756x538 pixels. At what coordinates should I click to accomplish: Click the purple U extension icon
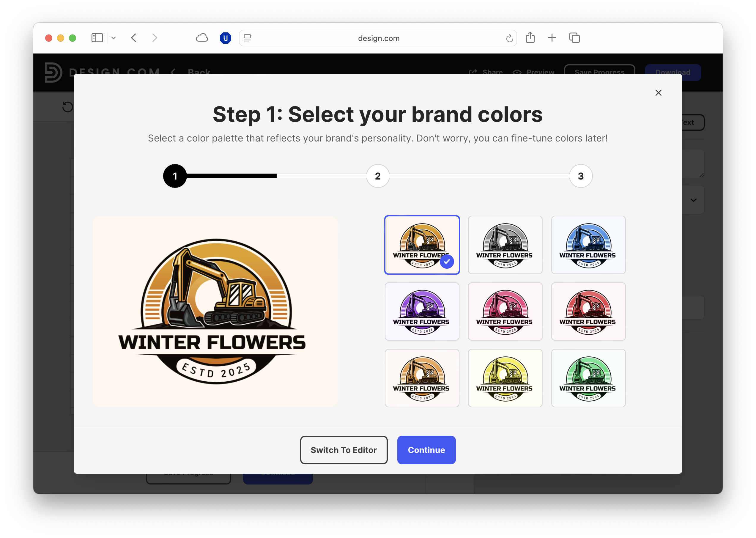[225, 38]
